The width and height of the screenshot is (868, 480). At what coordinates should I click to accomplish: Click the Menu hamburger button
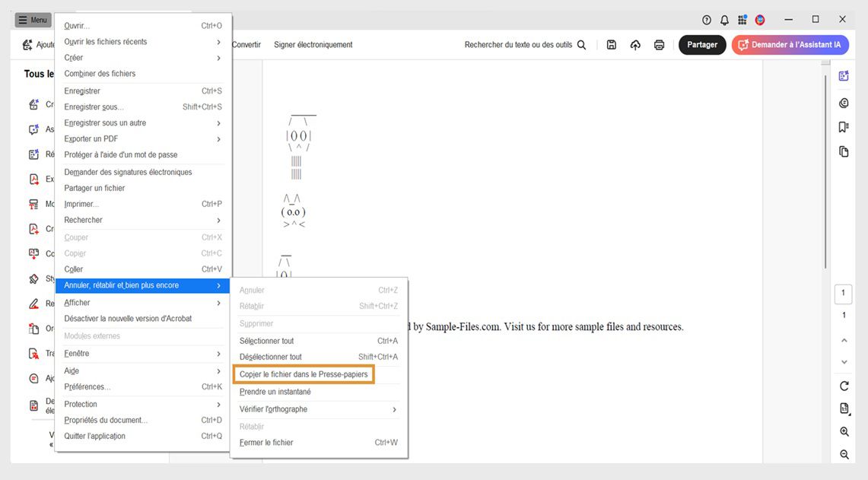(33, 20)
